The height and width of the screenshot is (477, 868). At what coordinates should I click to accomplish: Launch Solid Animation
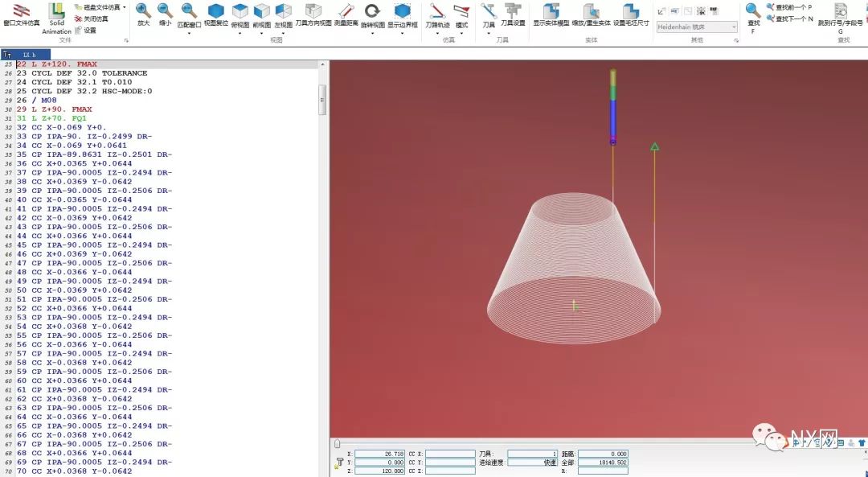tap(56, 19)
